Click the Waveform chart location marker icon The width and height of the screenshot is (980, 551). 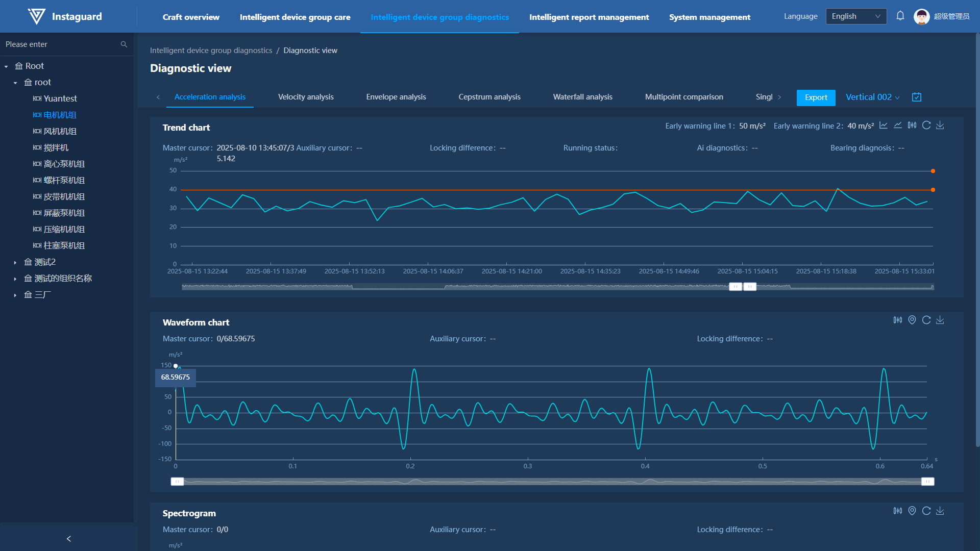[912, 320]
